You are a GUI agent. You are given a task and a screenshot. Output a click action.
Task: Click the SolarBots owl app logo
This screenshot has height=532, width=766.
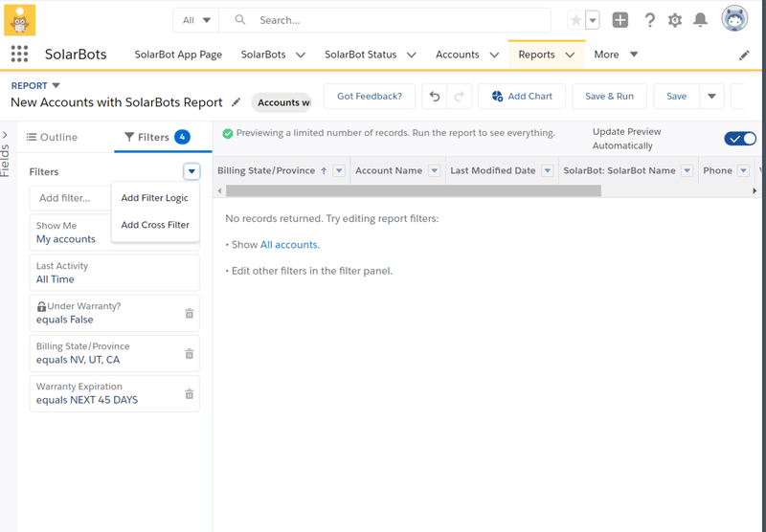pyautogui.click(x=19, y=20)
